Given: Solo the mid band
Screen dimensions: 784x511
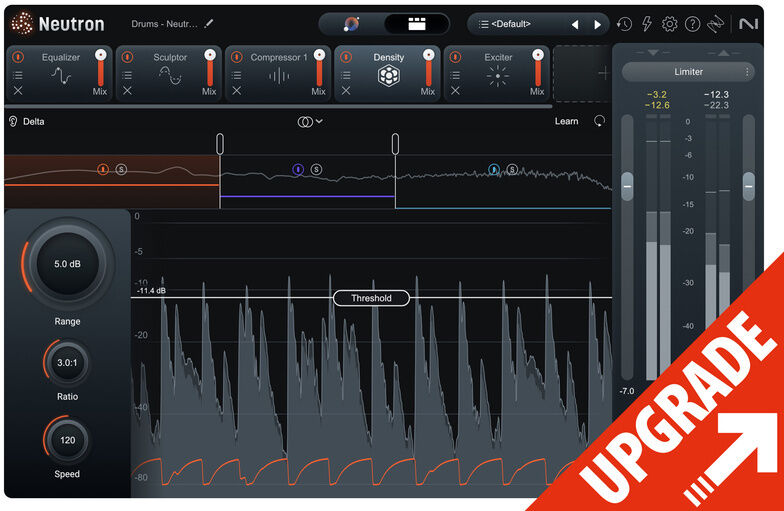Looking at the screenshot, I should [316, 170].
